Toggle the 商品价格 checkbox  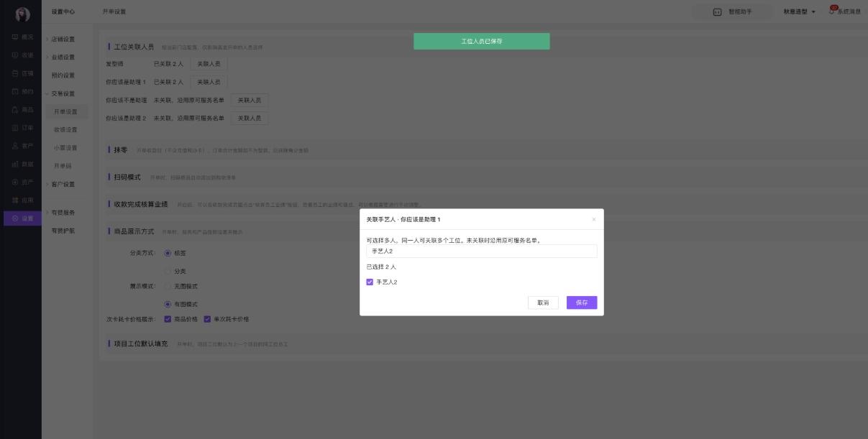tap(168, 319)
